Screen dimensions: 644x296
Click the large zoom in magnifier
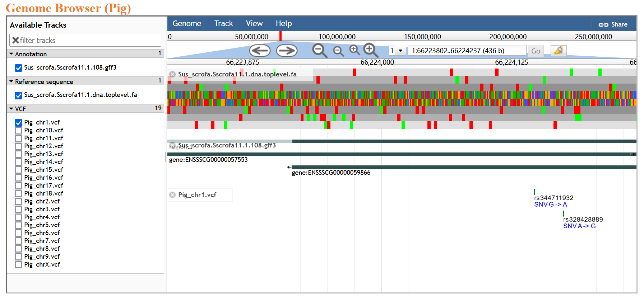371,50
